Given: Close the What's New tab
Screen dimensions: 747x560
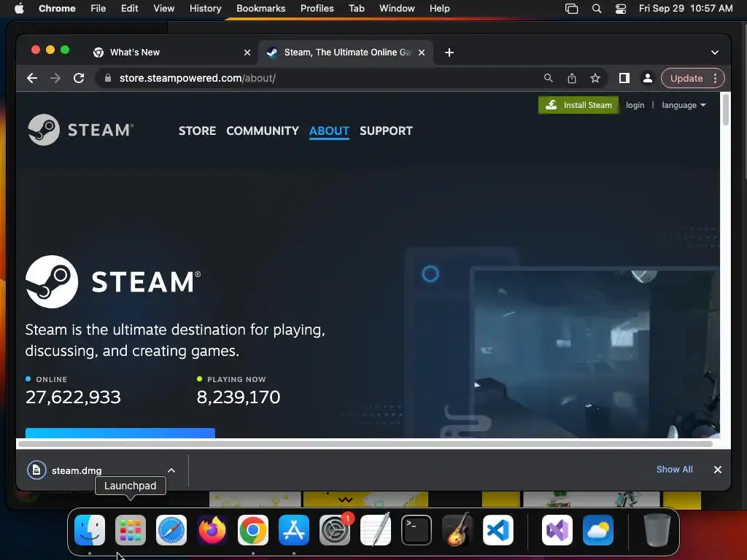Looking at the screenshot, I should [x=247, y=52].
